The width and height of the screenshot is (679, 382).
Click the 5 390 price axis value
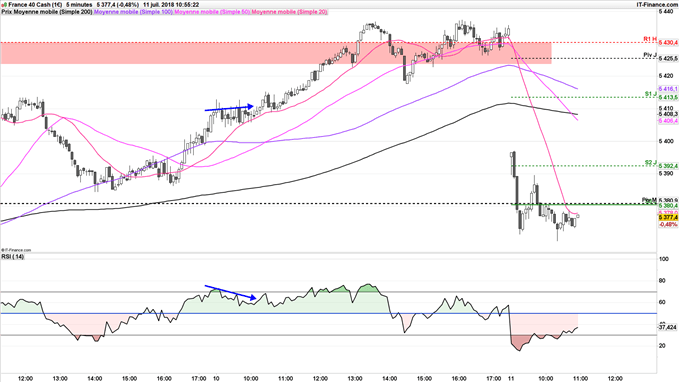pyautogui.click(x=666, y=174)
